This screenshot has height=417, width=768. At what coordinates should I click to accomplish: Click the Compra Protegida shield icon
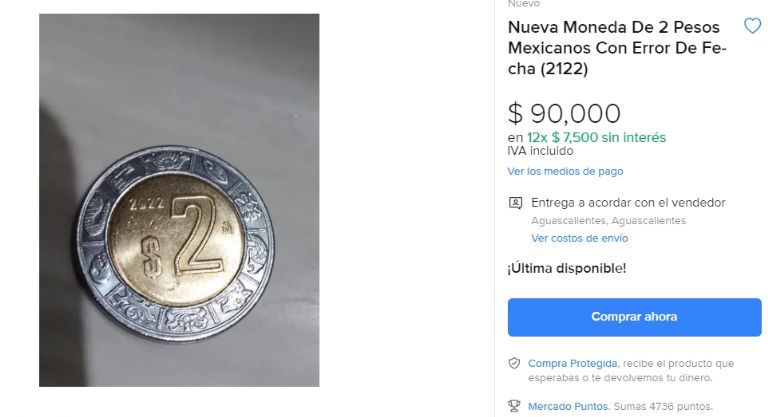pyautogui.click(x=514, y=363)
